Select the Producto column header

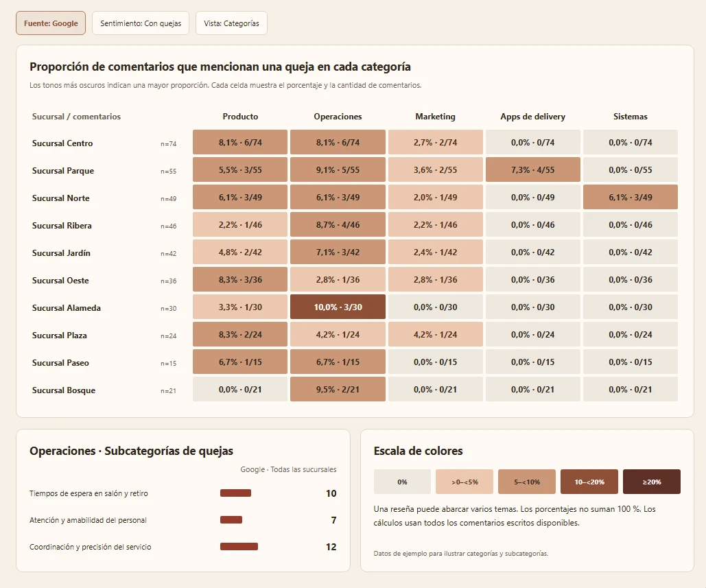pos(240,116)
